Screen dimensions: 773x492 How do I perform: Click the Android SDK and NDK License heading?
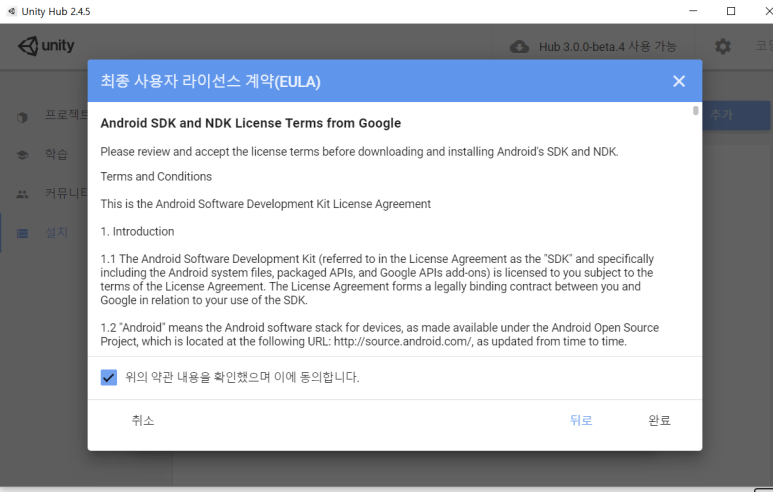click(250, 123)
